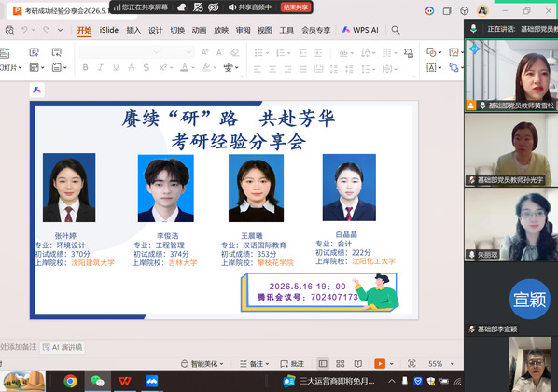Apply underline with the U icon

coord(116,67)
